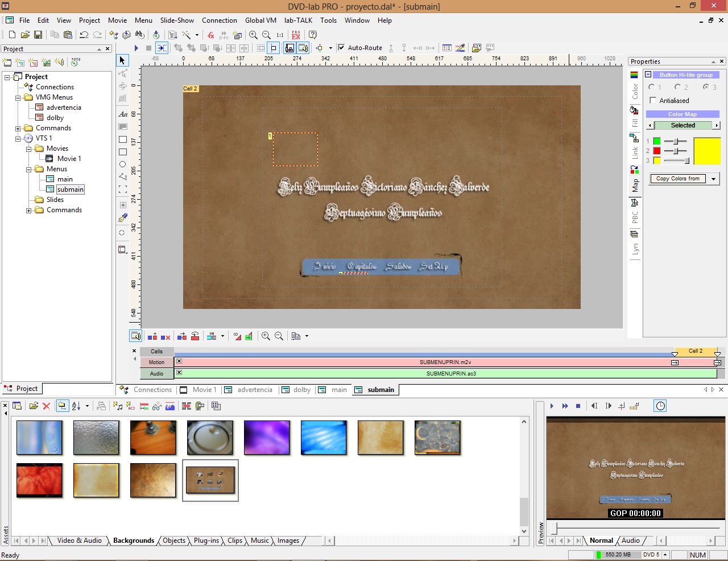The image size is (728, 561).
Task: Switch to the Objects assets tab
Action: point(173,541)
